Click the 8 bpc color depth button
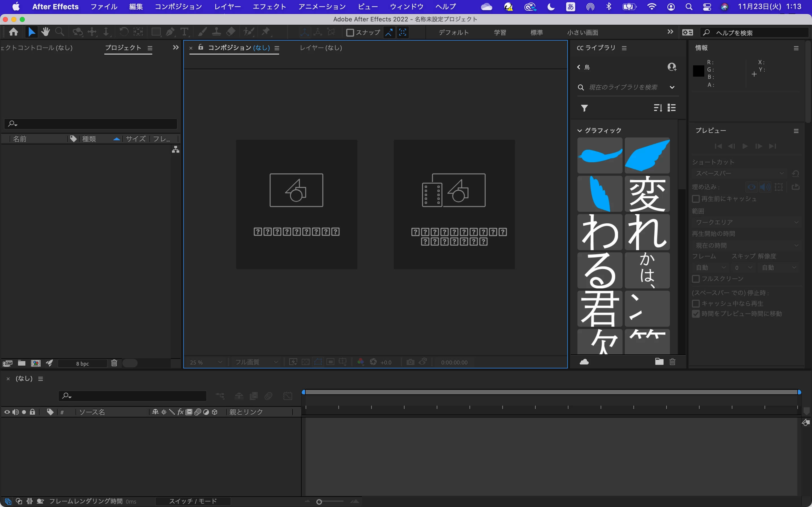The width and height of the screenshot is (812, 507). point(83,363)
